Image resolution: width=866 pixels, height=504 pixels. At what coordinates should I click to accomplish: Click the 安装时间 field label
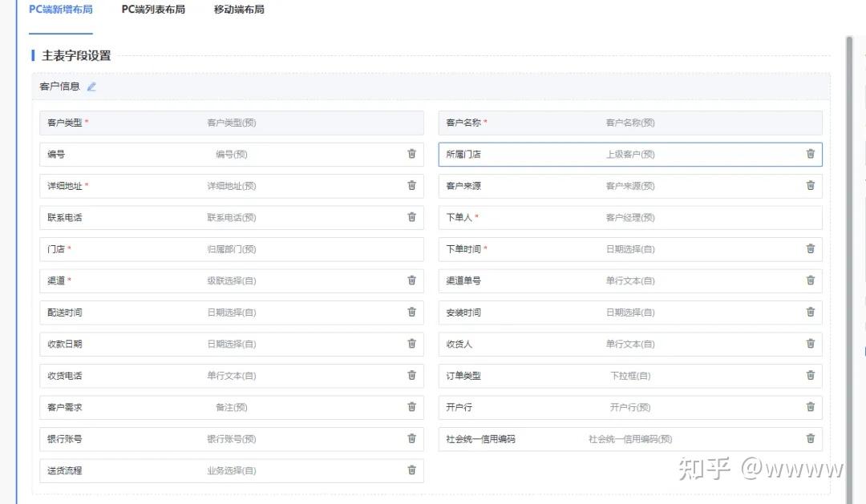coord(463,312)
